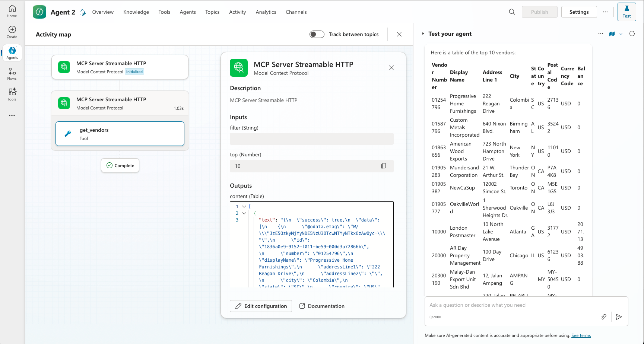Refresh the Test your agent conversation

(632, 34)
